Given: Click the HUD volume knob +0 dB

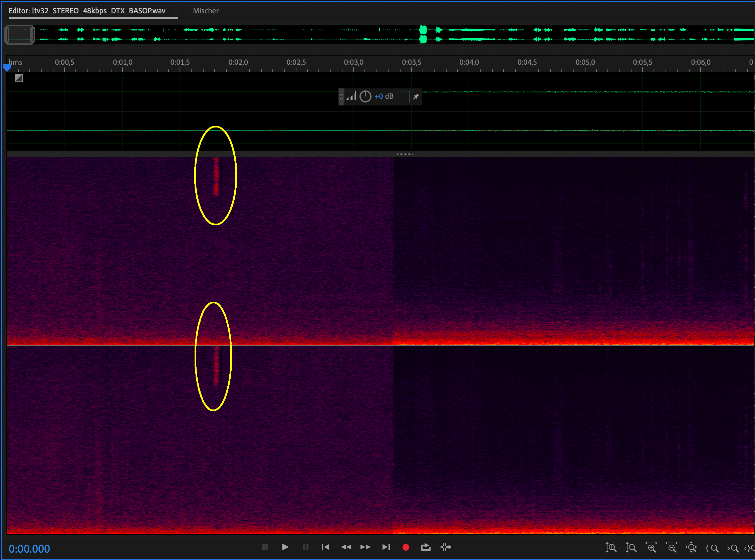Looking at the screenshot, I should [x=365, y=96].
